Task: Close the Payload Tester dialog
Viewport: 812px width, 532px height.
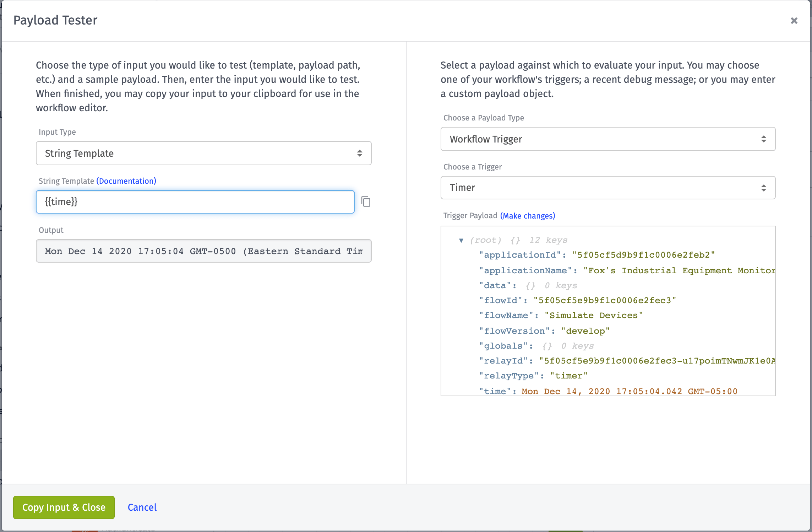Action: 794,21
